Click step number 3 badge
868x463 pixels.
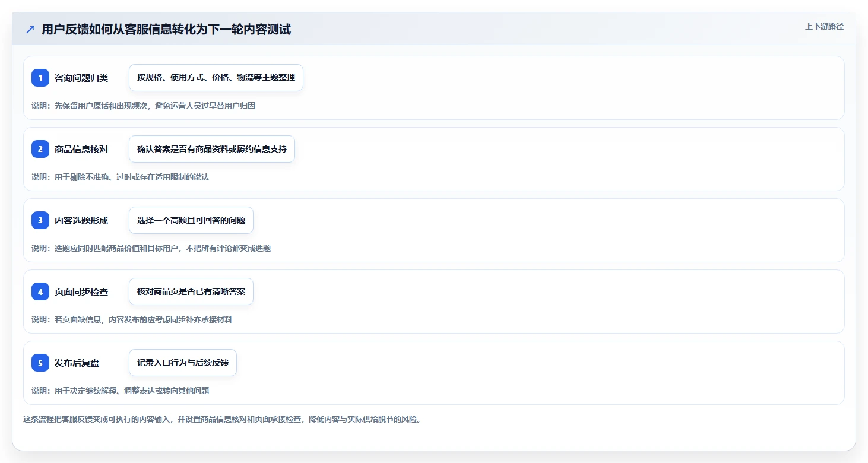[40, 220]
